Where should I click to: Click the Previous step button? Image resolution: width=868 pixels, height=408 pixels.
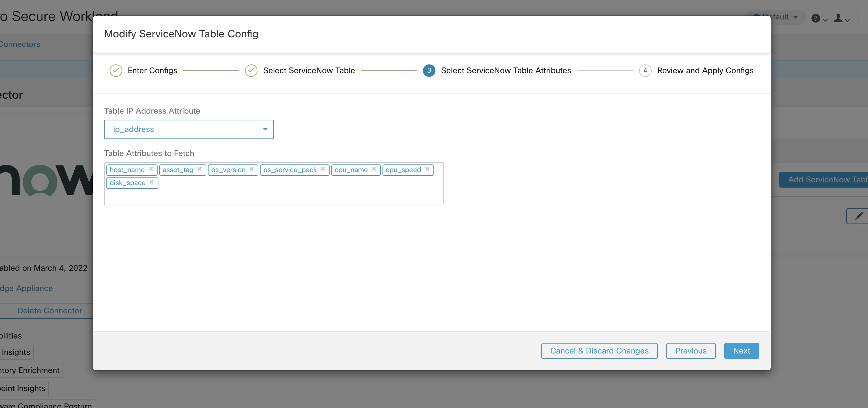690,351
